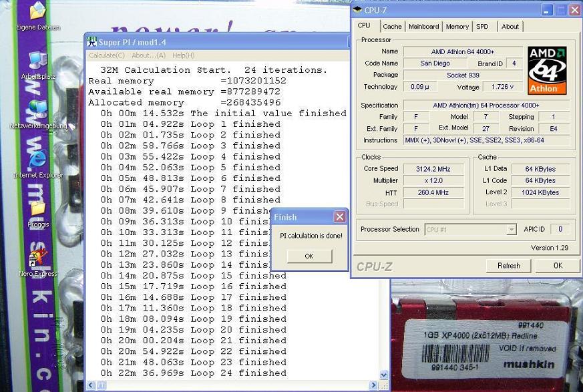Click the Brand ID value 4
This screenshot has height=392, width=583.
514,63
